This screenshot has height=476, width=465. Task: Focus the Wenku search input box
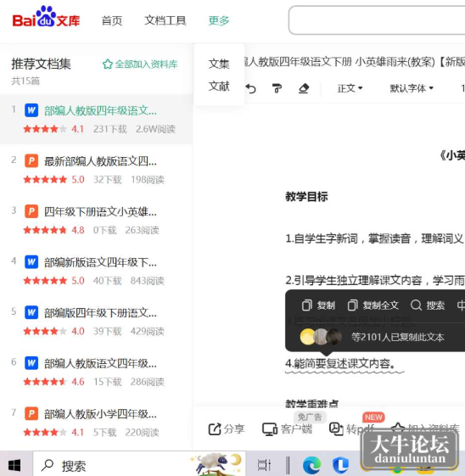[x=377, y=20]
